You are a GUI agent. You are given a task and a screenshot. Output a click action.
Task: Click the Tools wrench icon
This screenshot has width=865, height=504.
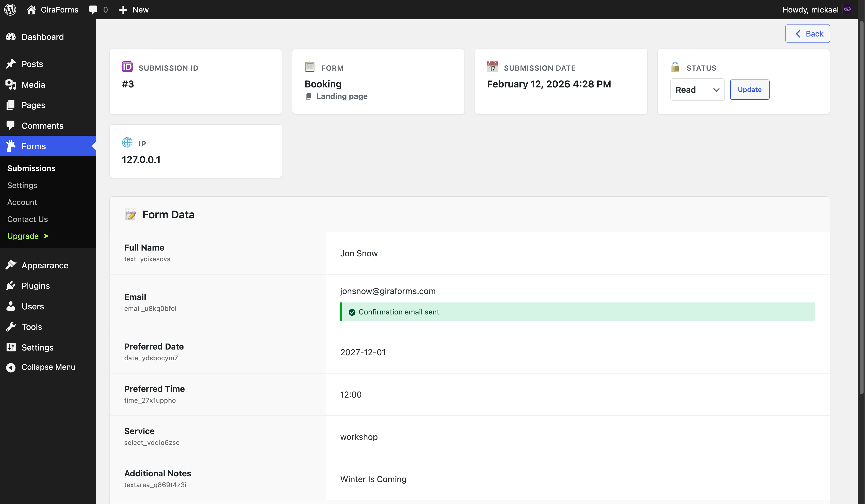(x=11, y=327)
